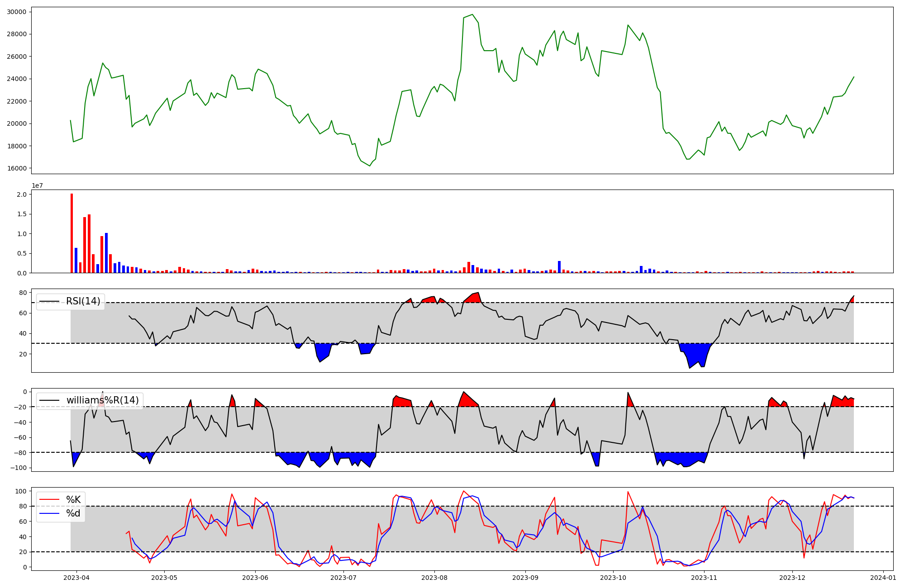Click the tallest red volume bar
The height and width of the screenshot is (588, 905).
click(x=71, y=233)
